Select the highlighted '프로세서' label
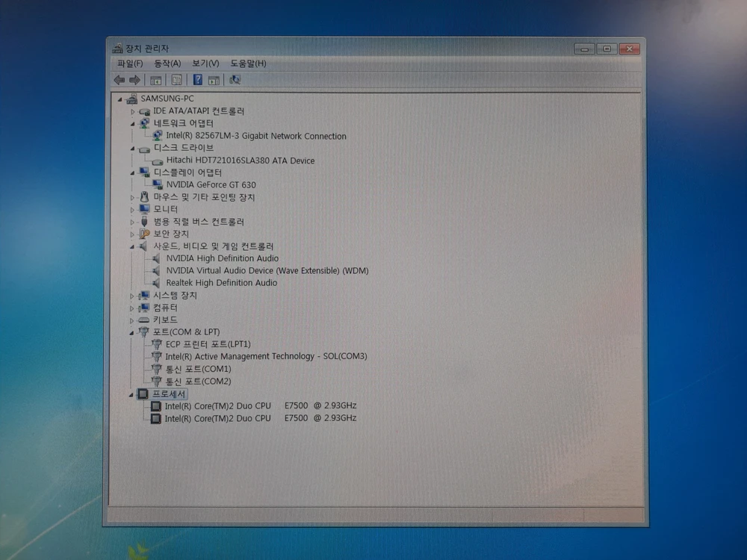 coord(168,394)
